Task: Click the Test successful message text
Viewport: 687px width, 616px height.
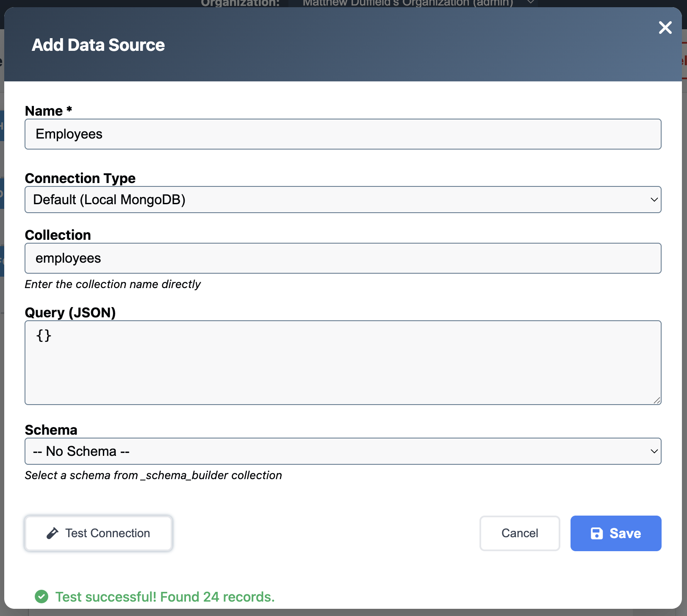Action: click(x=165, y=597)
